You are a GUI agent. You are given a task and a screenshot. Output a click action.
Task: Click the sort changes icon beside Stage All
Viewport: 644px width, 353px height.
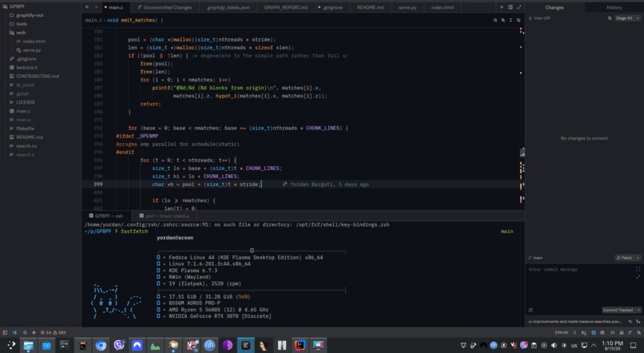click(610, 18)
